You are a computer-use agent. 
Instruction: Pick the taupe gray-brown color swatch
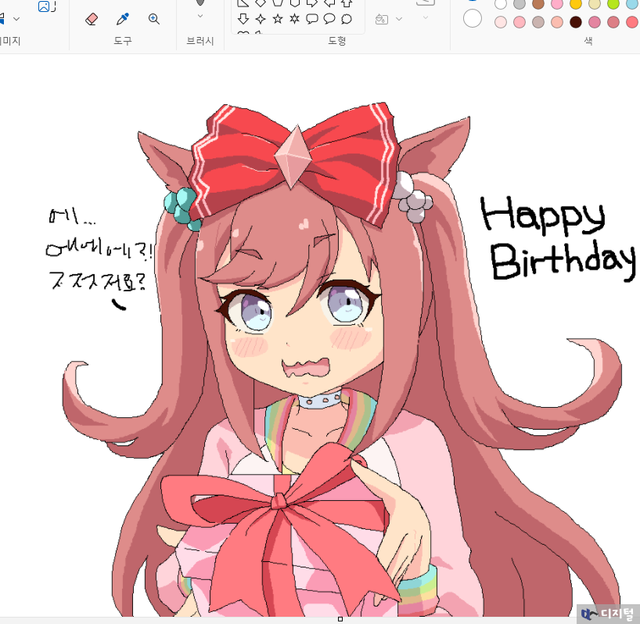point(538,22)
